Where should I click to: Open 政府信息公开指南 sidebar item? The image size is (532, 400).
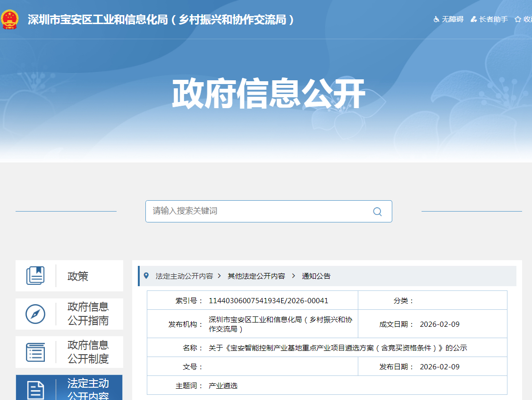click(69, 314)
